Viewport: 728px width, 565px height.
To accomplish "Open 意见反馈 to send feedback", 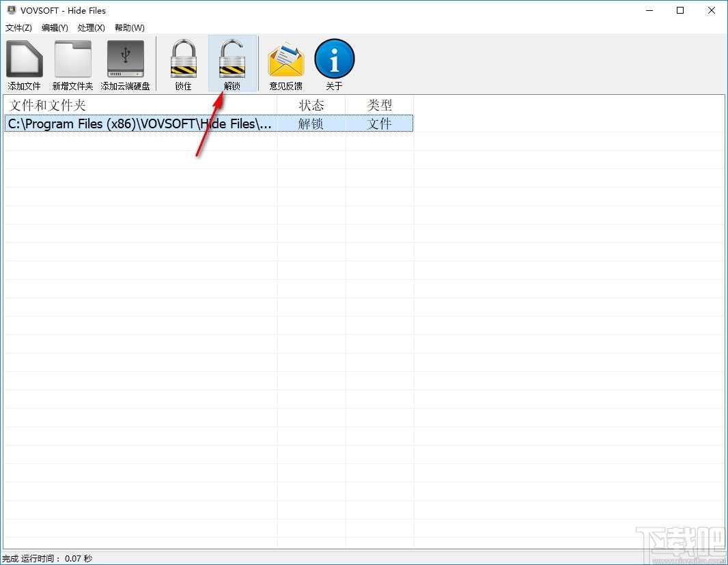I will (x=285, y=64).
